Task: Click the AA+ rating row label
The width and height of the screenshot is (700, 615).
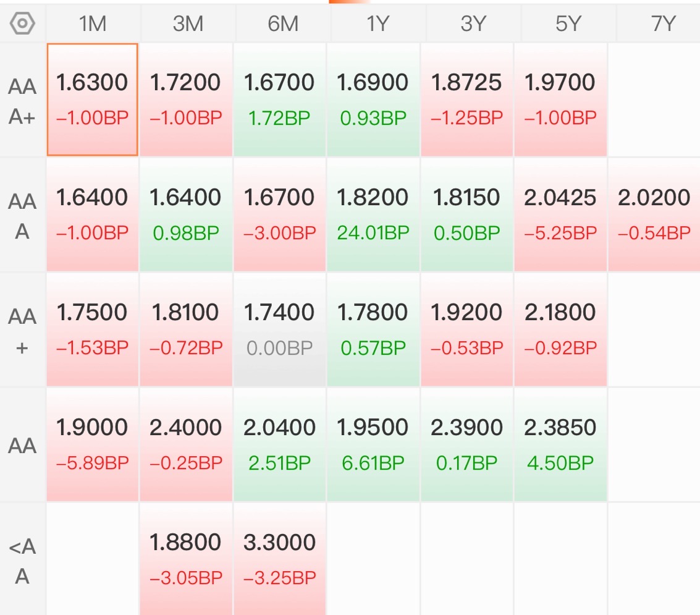Action: point(22,331)
